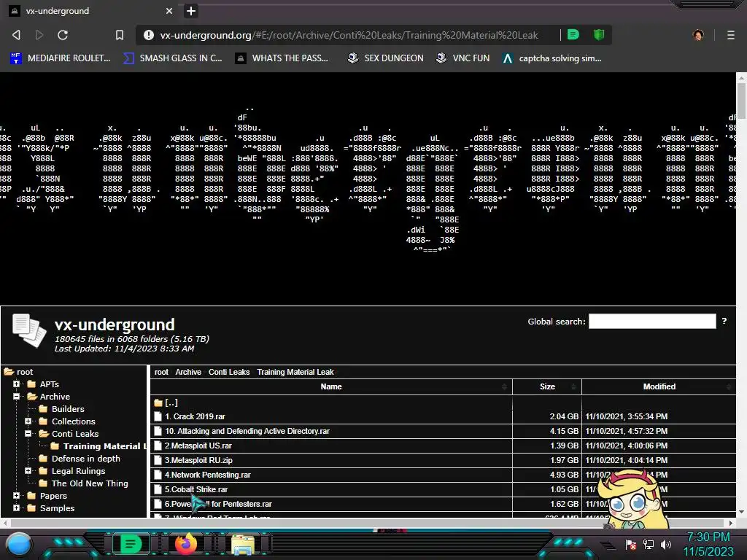Expand the Papers tree node
The image size is (747, 560).
tap(16, 495)
